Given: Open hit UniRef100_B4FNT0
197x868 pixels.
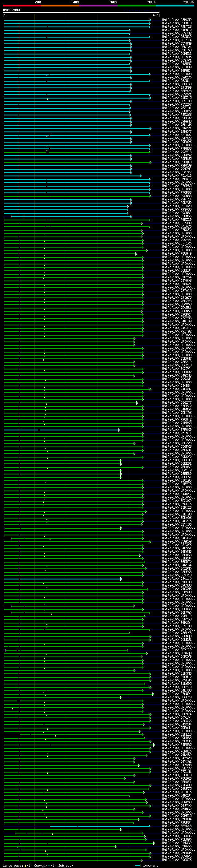Looking at the screenshot, I should click(177, 30).
